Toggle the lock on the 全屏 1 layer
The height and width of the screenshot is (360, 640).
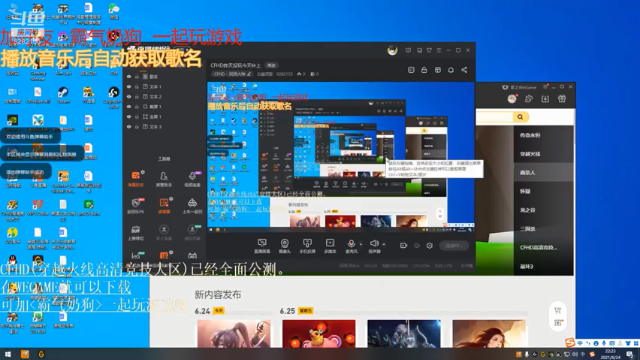click(137, 117)
